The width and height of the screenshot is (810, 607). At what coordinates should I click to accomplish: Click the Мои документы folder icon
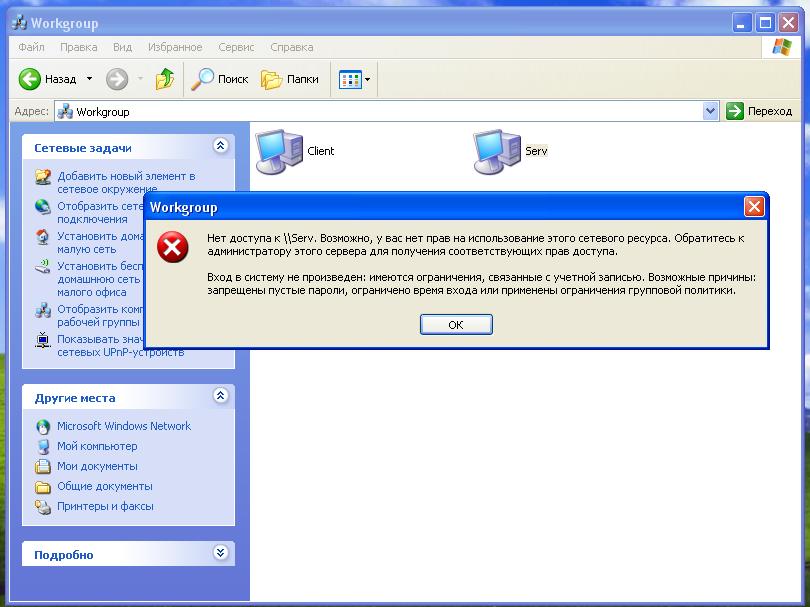(x=43, y=466)
